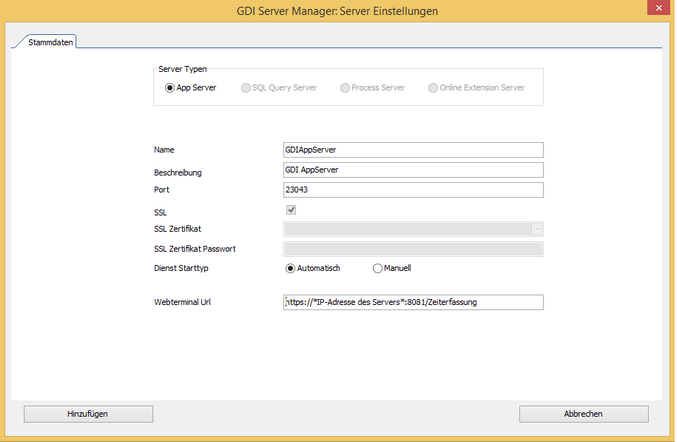Choose SQL Query Server type
The width and height of the screenshot is (677, 442).
246,88
